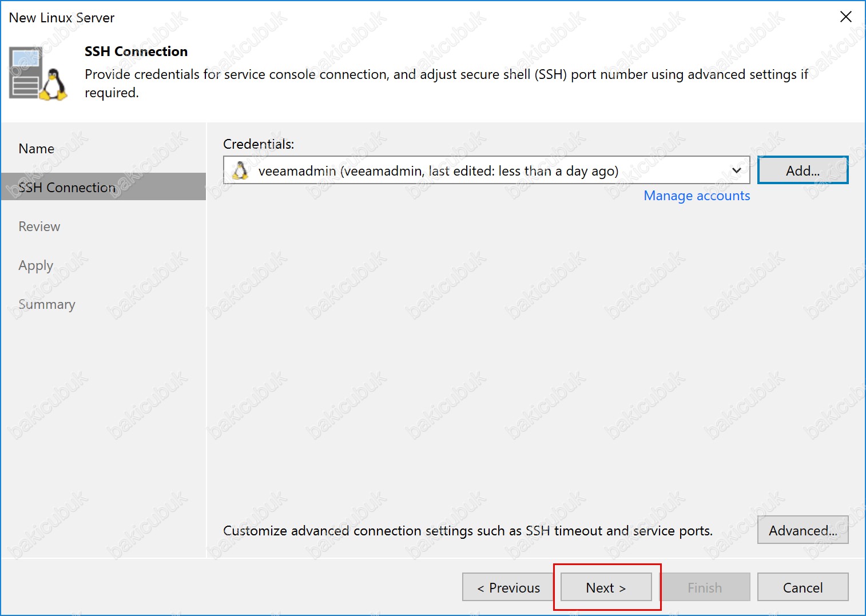The height and width of the screenshot is (616, 866).
Task: Open Advanced... connection settings
Action: pos(803,530)
